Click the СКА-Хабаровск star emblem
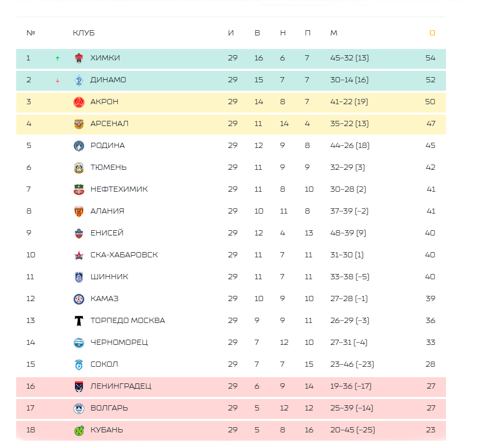483x448 pixels. (79, 255)
